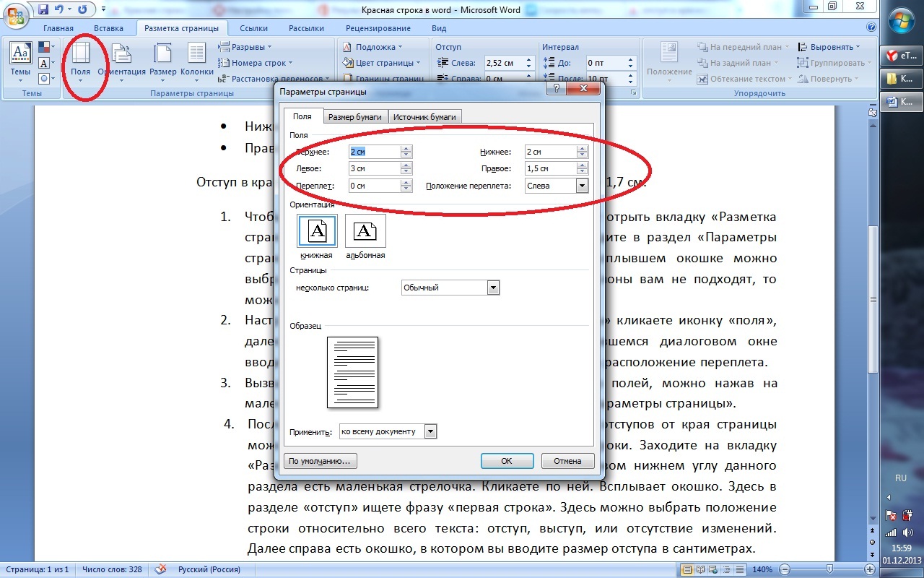Click the Правое margin field
The image size is (924, 578).
[552, 168]
